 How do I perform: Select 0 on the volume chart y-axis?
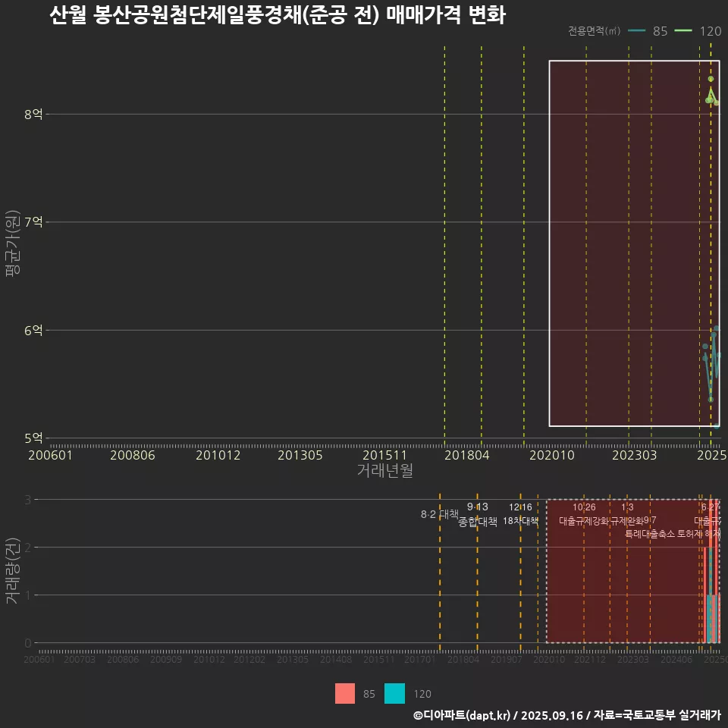[x=28, y=643]
